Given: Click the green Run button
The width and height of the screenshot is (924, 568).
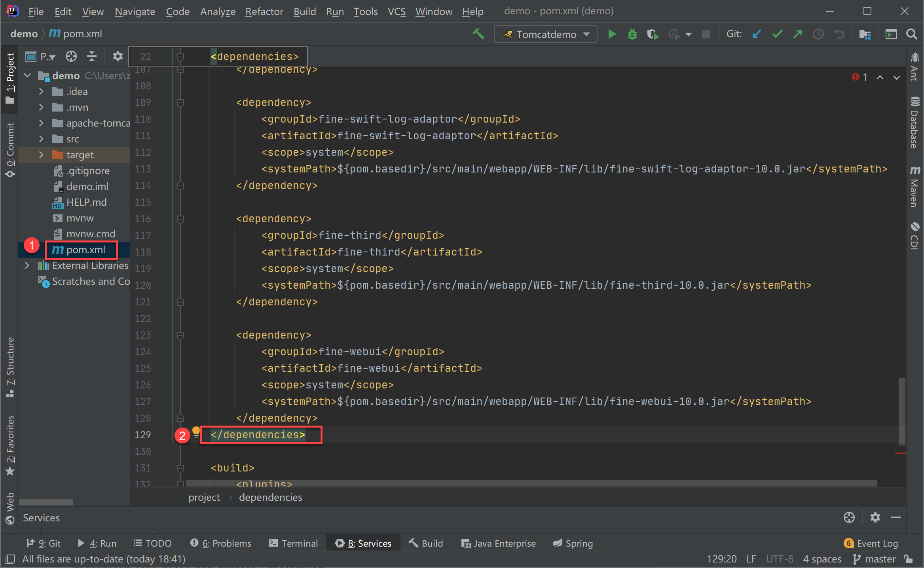Looking at the screenshot, I should pos(612,34).
